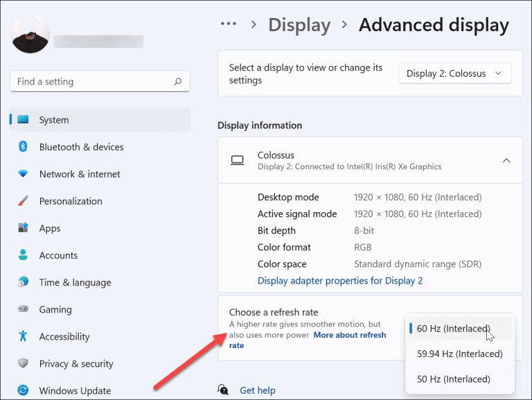Go to Privacy & security settings
Image resolution: width=532 pixels, height=400 pixels.
tap(100, 363)
